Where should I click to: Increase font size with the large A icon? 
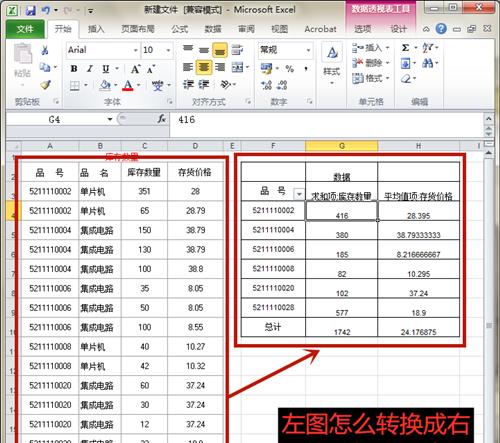click(135, 69)
